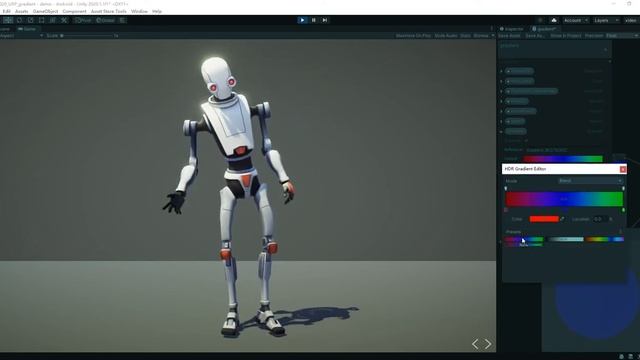The height and width of the screenshot is (360, 640).
Task: Click the red Color swatch in gradient editor
Action: click(x=544, y=219)
